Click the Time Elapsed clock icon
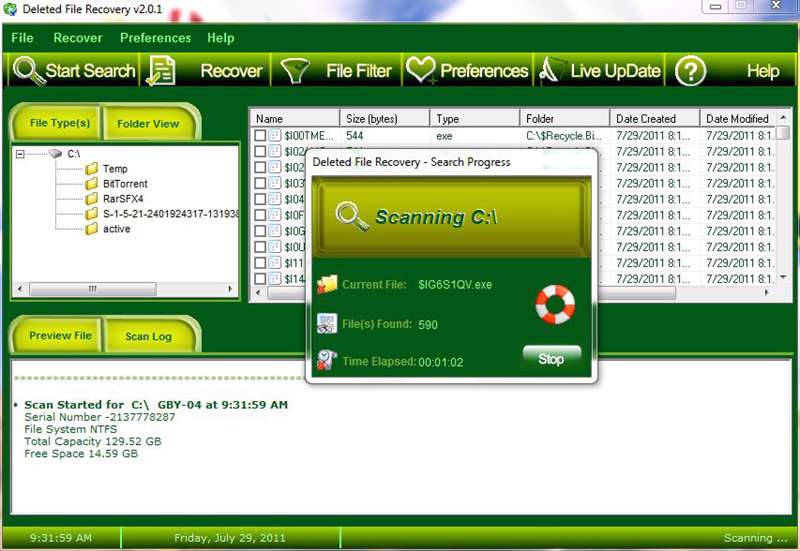Image resolution: width=800 pixels, height=551 pixels. [x=327, y=360]
